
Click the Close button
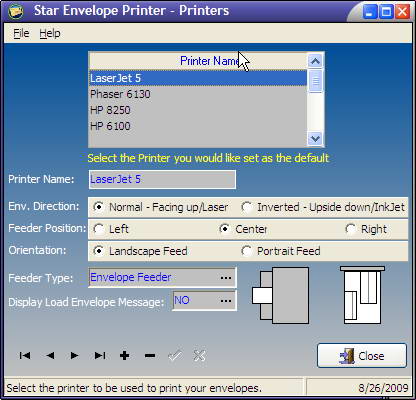coord(362,356)
